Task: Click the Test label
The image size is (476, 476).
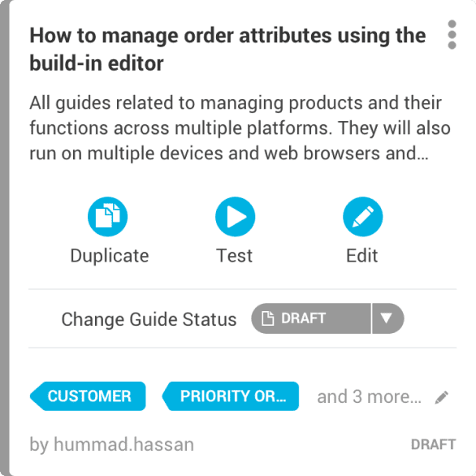Action: 234,256
